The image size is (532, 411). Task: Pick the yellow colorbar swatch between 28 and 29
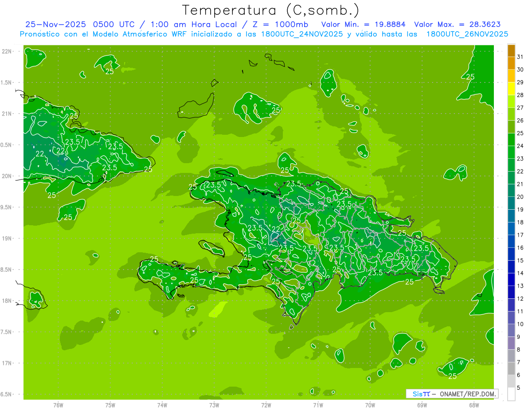point(511,89)
